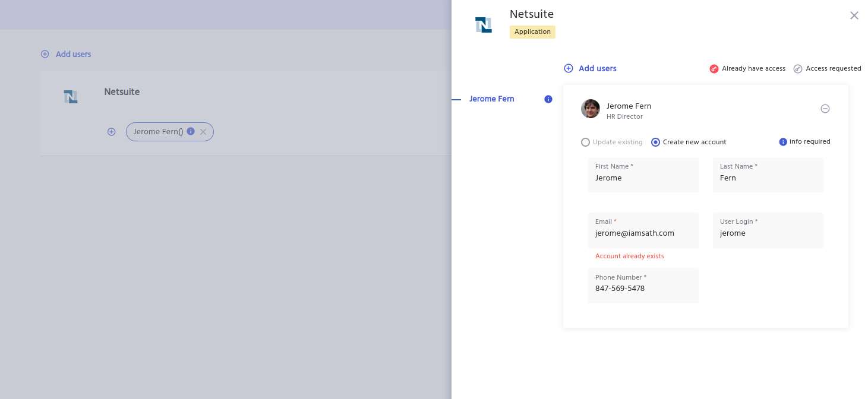This screenshot has width=868, height=399.
Task: Click info icon next to Jerome Fern sidebar entry
Action: (548, 99)
